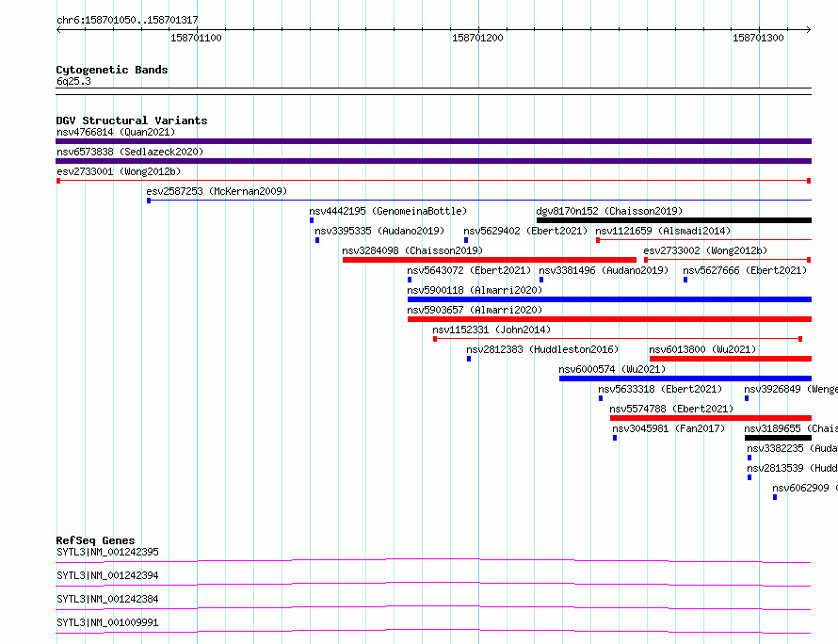Click the DGV Structural Variants track title
This screenshot has width=838, height=644.
point(132,121)
